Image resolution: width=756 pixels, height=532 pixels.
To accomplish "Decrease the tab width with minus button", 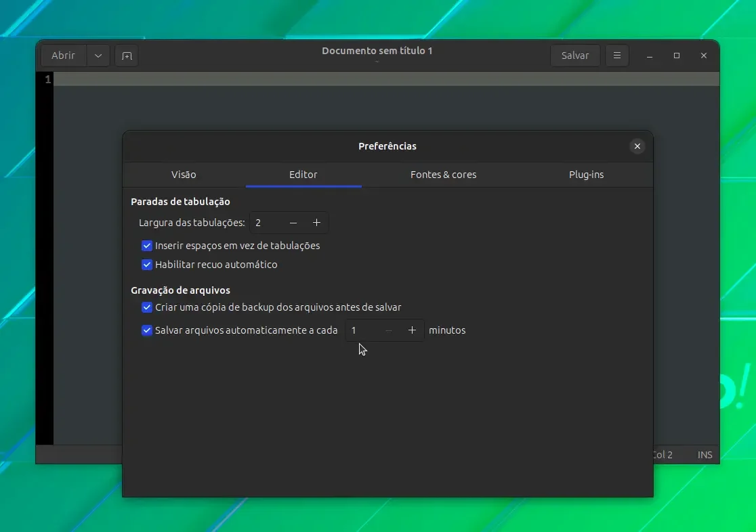I will tap(293, 223).
